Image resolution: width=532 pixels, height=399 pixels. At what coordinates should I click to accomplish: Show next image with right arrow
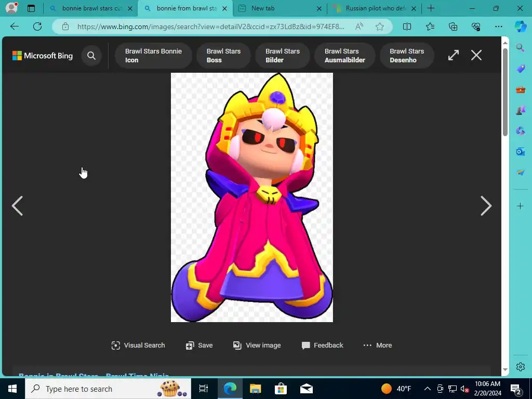(x=486, y=206)
